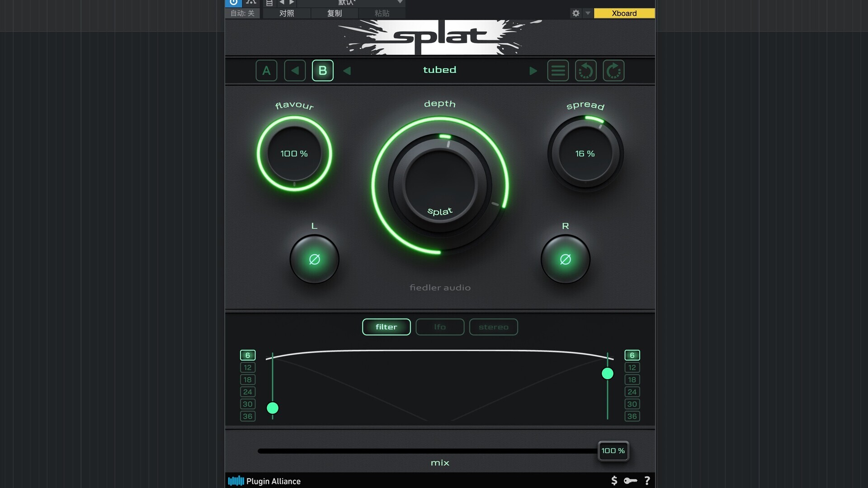Expand the dropdown arrow beside the gear
The height and width of the screenshot is (488, 868).
click(x=588, y=13)
